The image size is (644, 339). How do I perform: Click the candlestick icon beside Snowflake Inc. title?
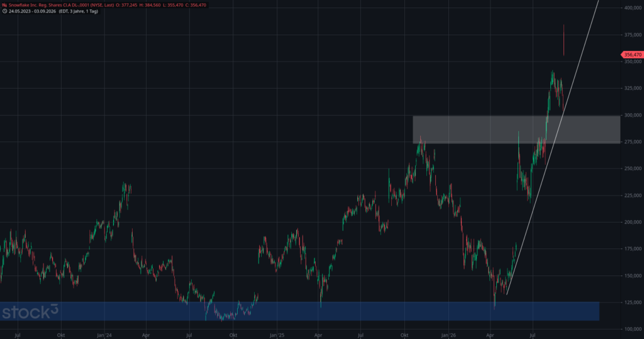click(4, 5)
